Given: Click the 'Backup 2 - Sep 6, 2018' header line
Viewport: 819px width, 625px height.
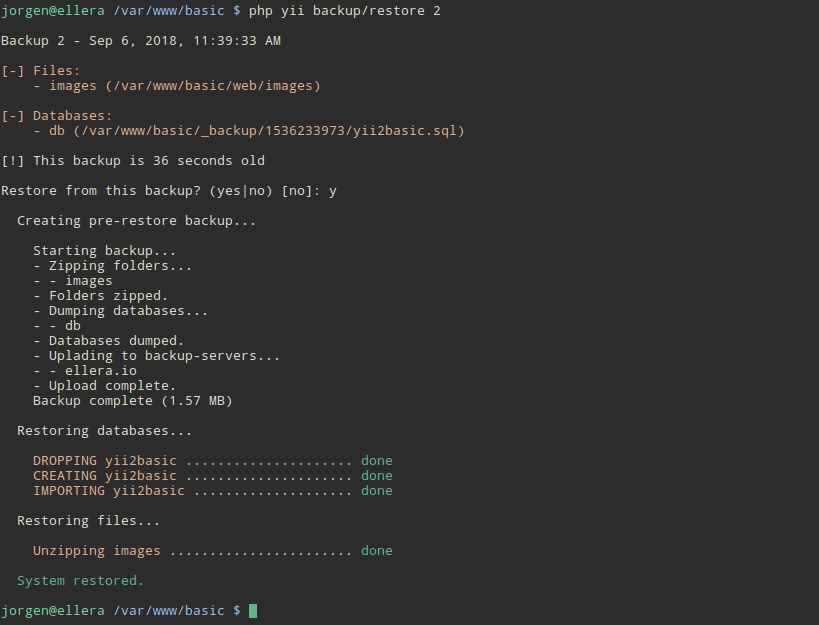Looking at the screenshot, I should pyautogui.click(x=141, y=41).
